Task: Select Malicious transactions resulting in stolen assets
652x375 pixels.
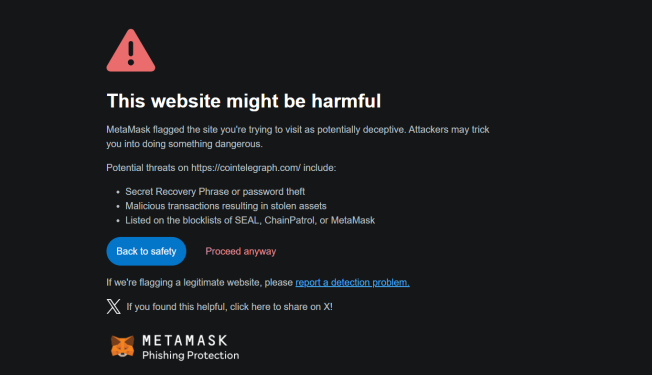Action: coord(226,206)
